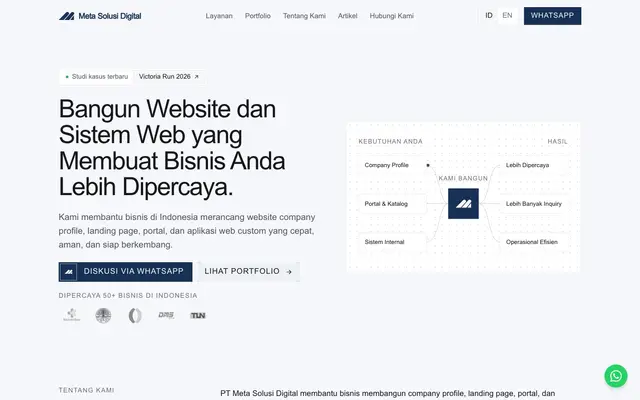Select Hubungi Kami in the navbar
This screenshot has height=400, width=640.
click(391, 16)
